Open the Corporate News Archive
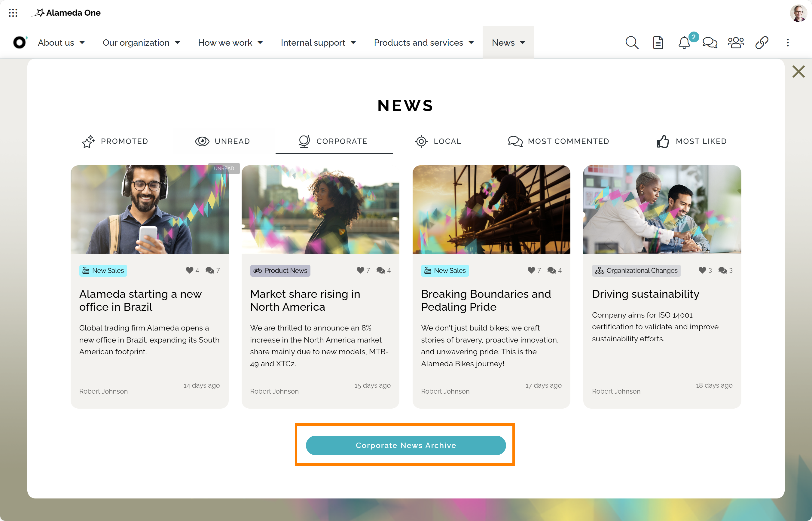 point(406,445)
